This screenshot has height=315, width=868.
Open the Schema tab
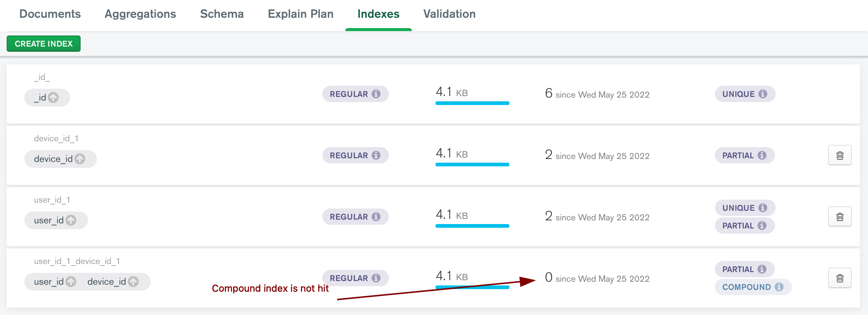[222, 14]
